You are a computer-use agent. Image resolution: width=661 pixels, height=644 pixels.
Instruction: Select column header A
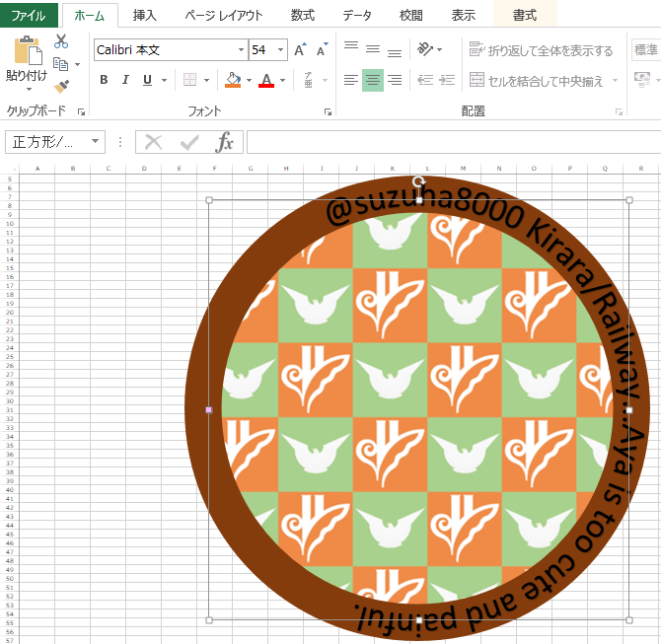click(x=37, y=169)
